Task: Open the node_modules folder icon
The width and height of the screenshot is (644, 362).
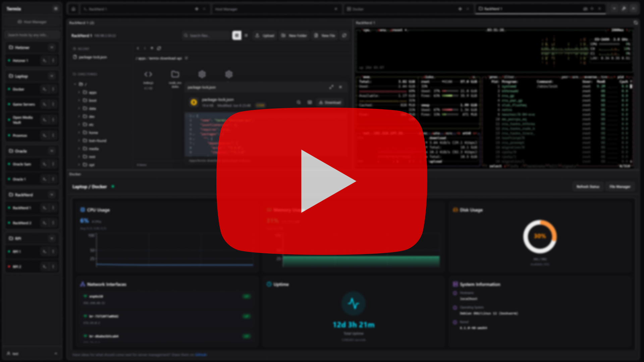Action: pos(175,74)
